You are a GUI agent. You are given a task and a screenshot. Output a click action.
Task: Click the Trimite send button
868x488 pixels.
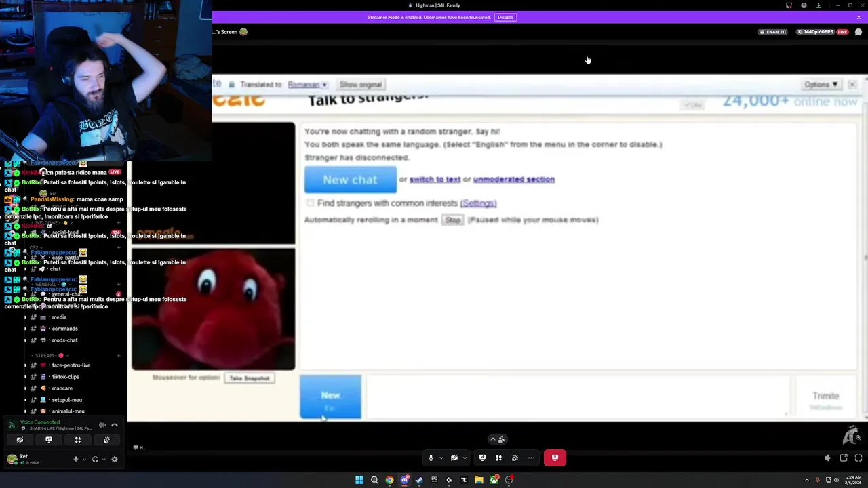(x=825, y=396)
